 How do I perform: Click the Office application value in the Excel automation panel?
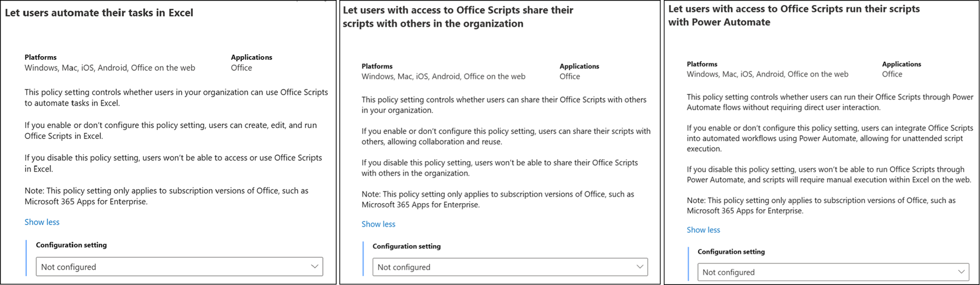click(241, 68)
